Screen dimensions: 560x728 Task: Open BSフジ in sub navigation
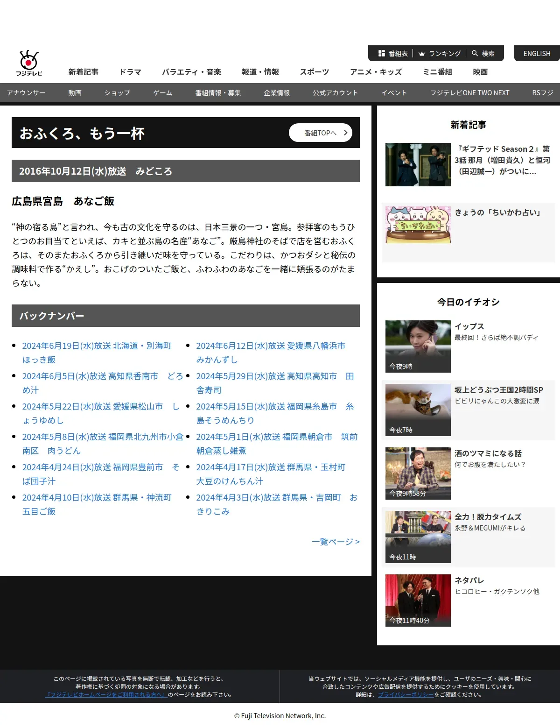pos(543,93)
